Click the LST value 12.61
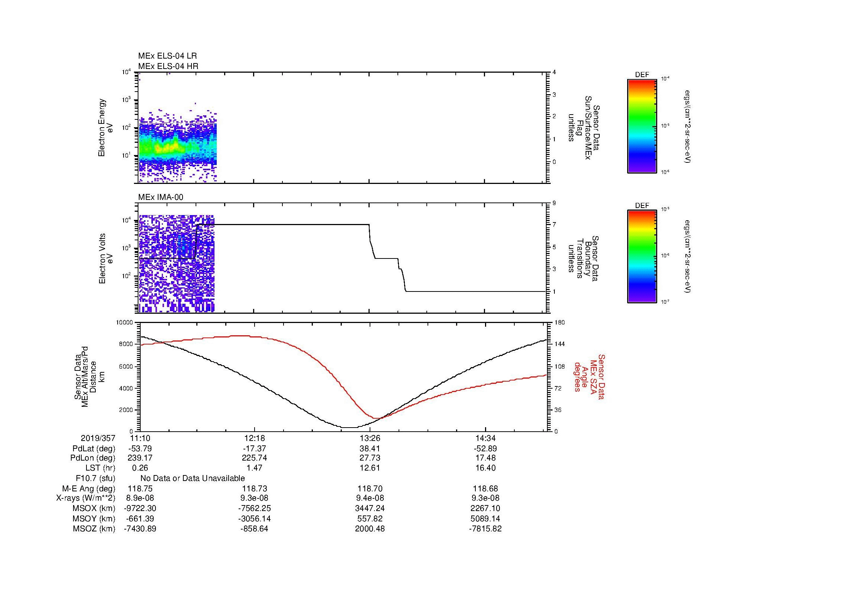The height and width of the screenshot is (613, 868). [x=370, y=468]
